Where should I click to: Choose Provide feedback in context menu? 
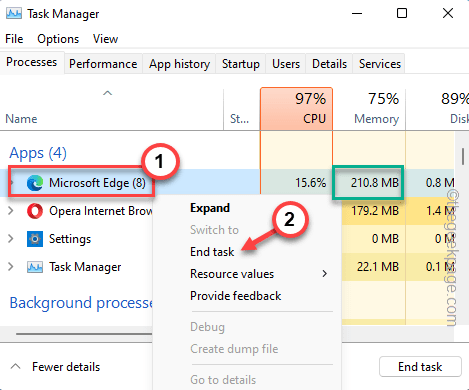pos(235,296)
